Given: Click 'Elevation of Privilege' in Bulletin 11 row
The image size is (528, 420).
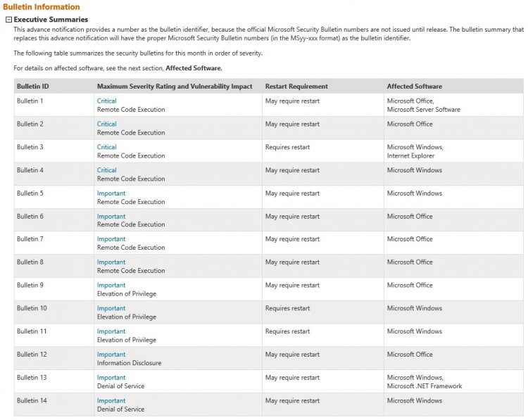Looking at the screenshot, I should [x=127, y=341].
